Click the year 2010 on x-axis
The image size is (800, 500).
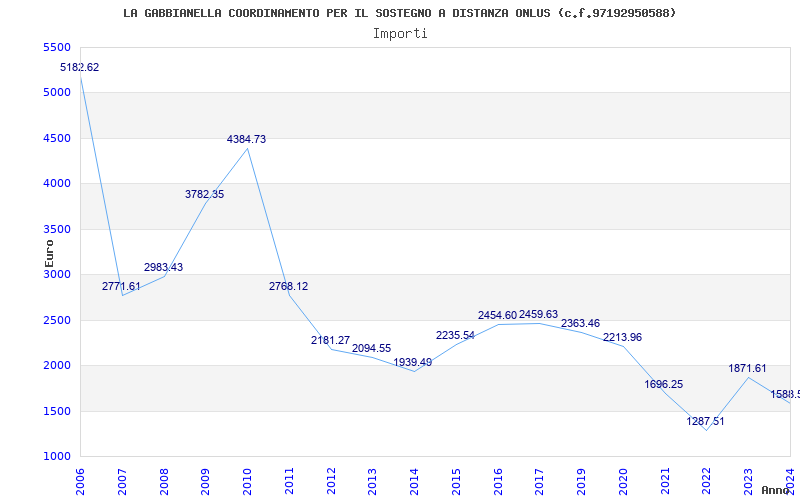pos(247,482)
